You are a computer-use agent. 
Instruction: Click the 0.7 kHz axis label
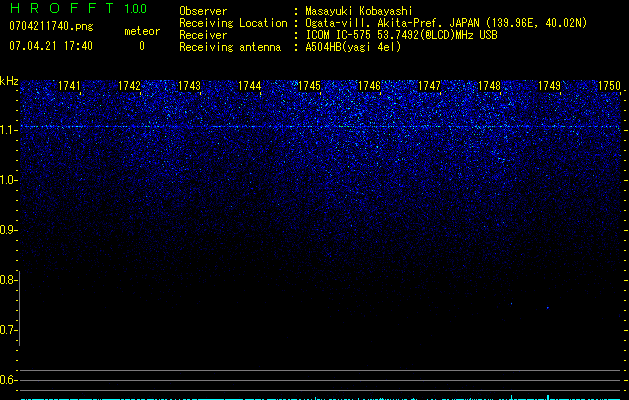click(8, 330)
